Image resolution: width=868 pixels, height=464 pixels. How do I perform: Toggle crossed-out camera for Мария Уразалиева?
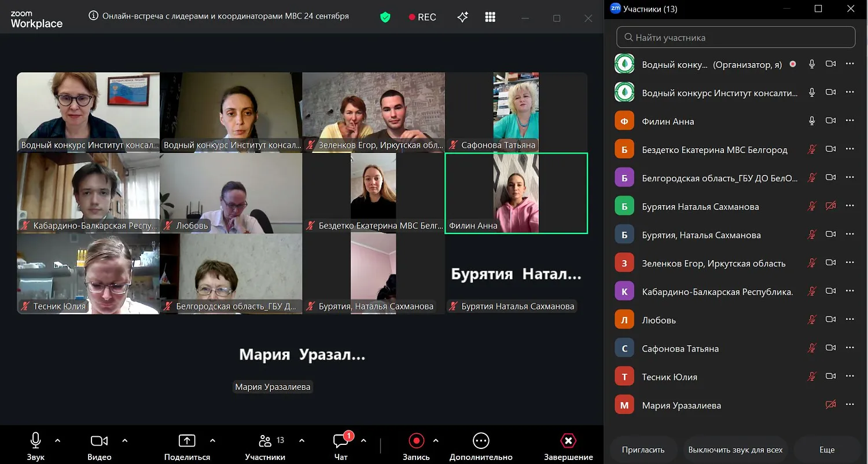[830, 405]
